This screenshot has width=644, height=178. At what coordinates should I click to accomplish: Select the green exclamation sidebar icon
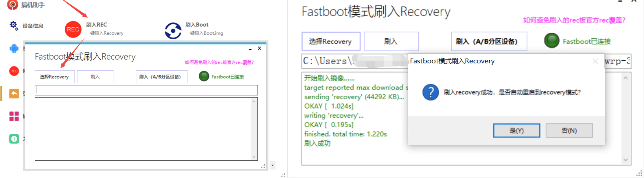click(14, 139)
